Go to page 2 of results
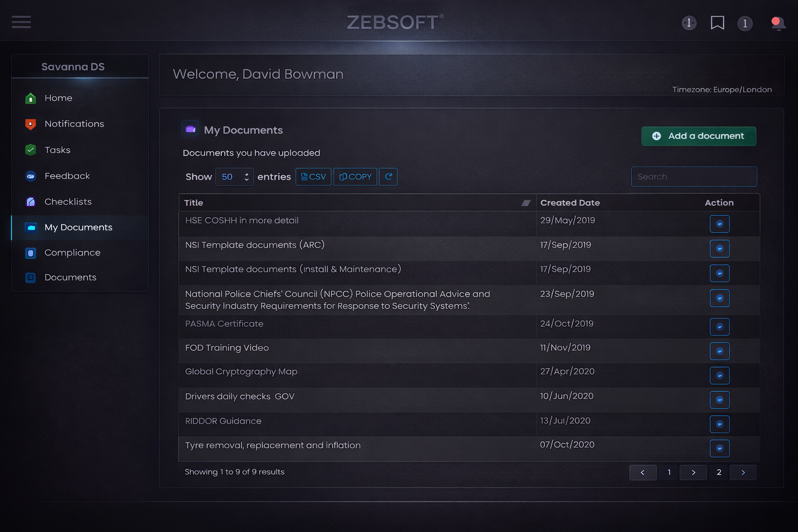Image resolution: width=798 pixels, height=532 pixels. tap(719, 472)
